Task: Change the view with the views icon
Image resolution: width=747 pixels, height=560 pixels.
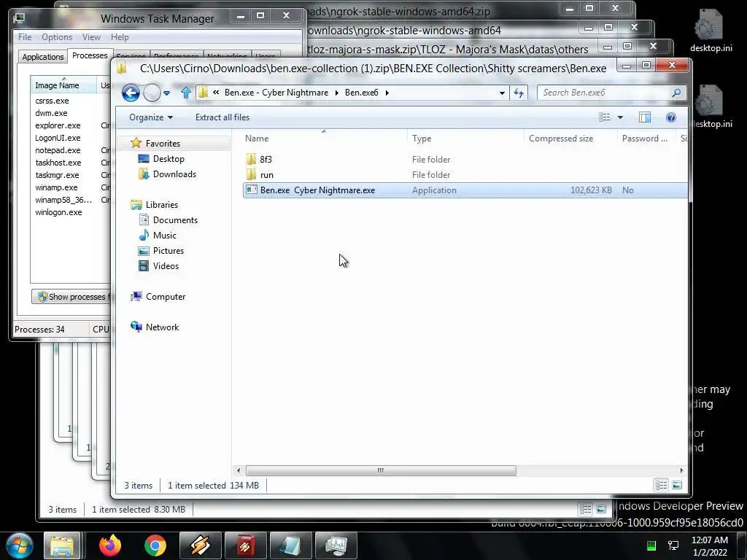Action: tap(605, 117)
